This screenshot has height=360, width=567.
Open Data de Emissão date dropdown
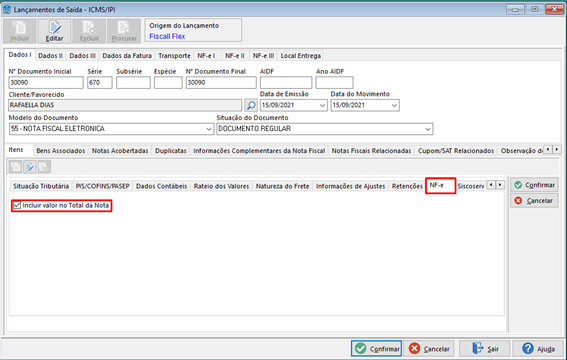(322, 105)
